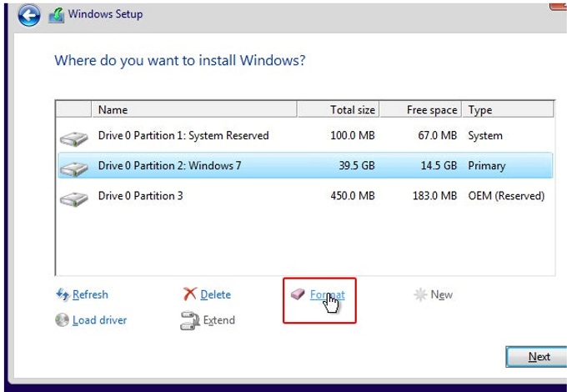
Task: Click the Extend partition icon
Action: [190, 320]
